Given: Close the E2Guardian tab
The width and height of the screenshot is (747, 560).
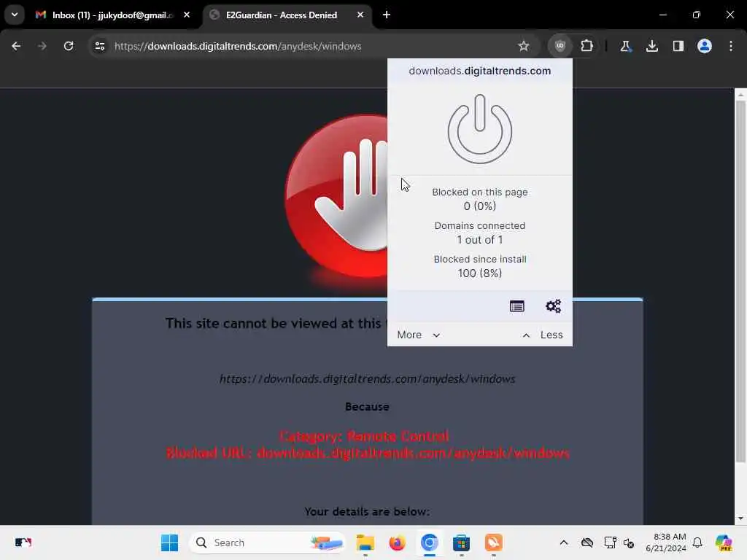Looking at the screenshot, I should (x=360, y=15).
